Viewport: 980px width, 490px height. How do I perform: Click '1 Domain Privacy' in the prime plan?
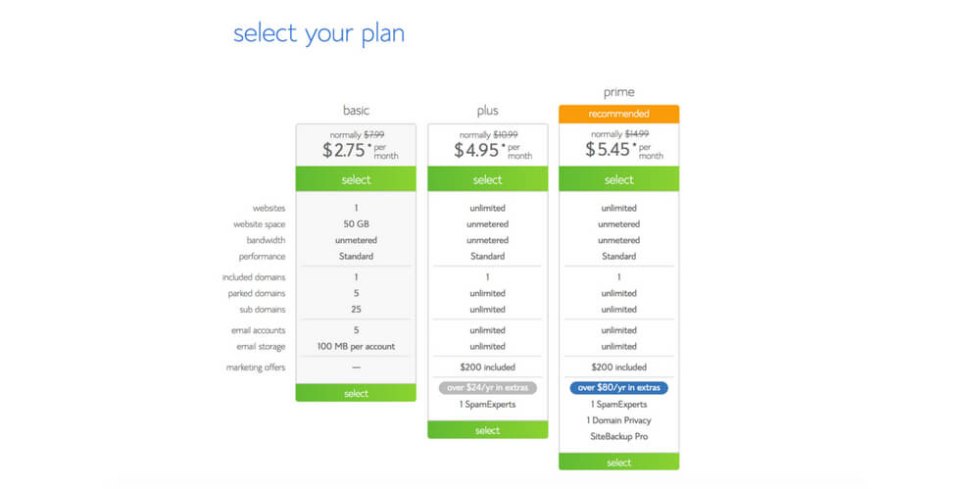click(x=618, y=420)
